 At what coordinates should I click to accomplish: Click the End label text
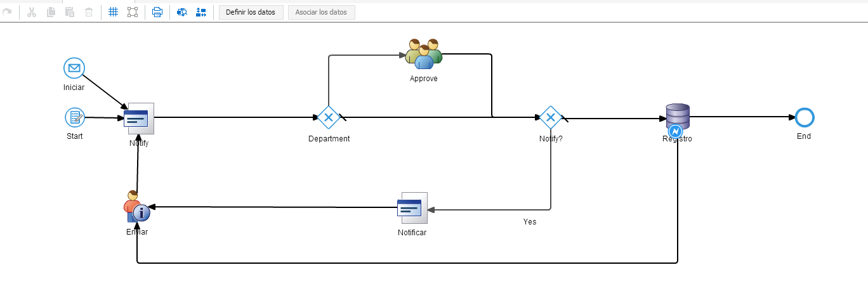click(804, 136)
